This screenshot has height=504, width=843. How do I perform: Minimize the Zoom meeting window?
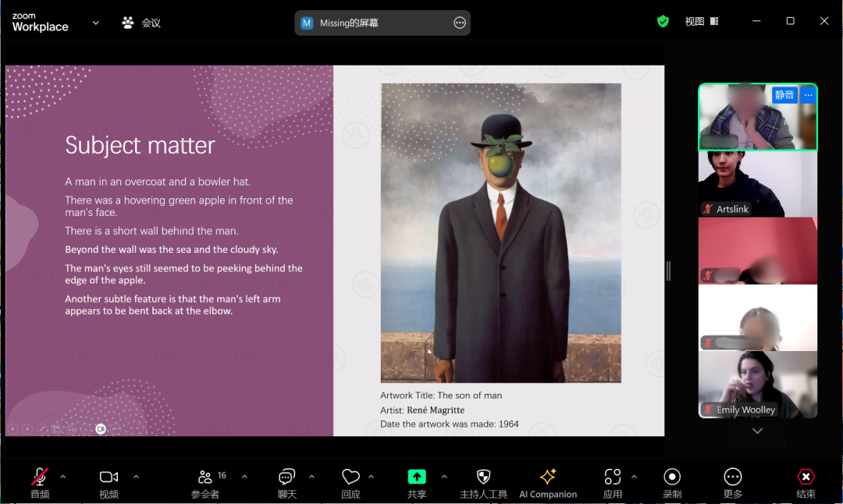pos(756,21)
